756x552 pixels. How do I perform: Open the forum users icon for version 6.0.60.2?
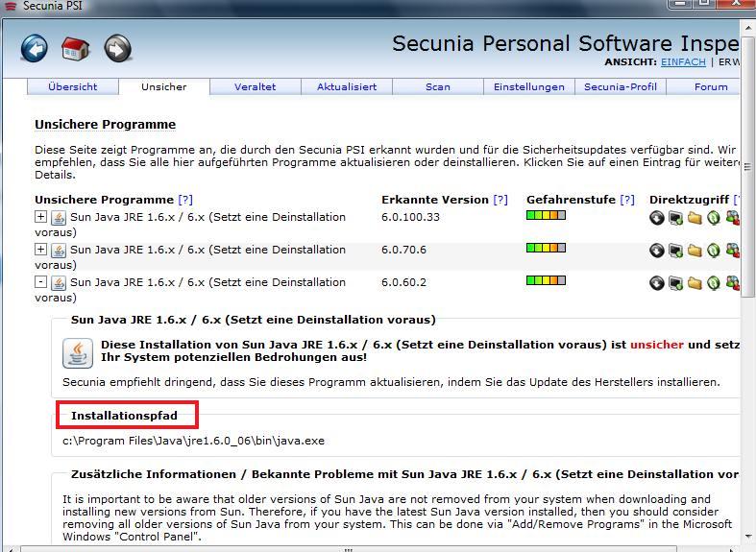point(733,283)
